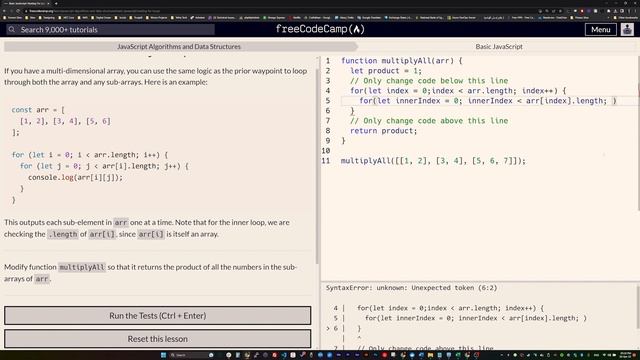Screen dimensions: 640x360
Task: Click example line 'const arr = ['
Action: pos(38,110)
